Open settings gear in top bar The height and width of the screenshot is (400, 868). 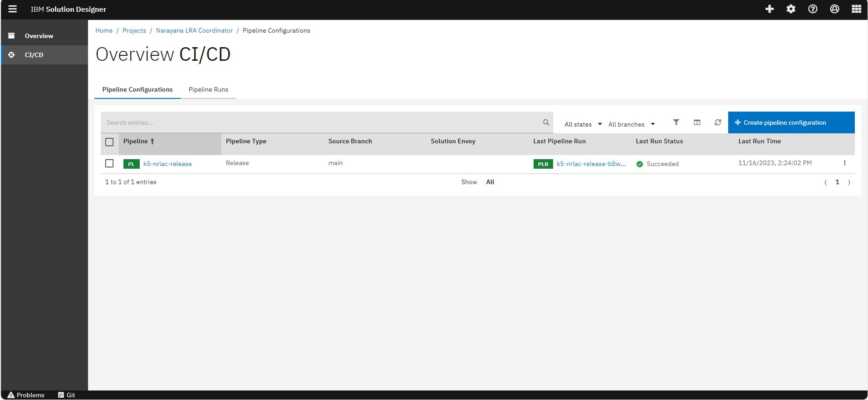point(791,9)
